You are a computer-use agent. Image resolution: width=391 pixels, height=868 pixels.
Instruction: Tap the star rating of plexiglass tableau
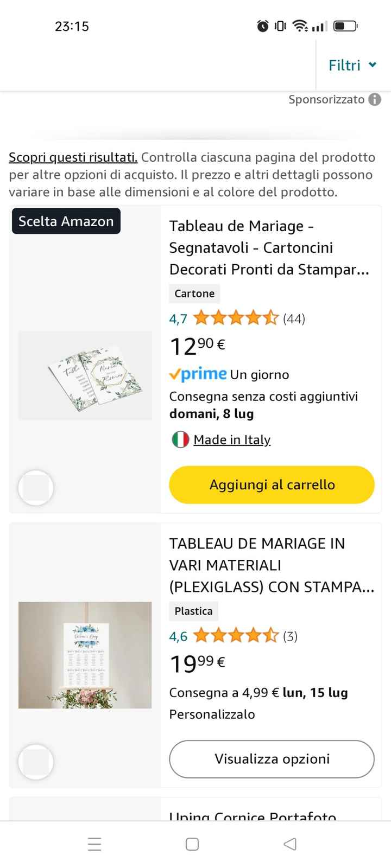coord(236,636)
